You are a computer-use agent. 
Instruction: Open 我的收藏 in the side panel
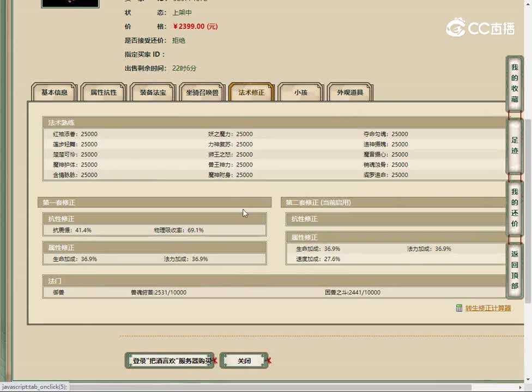(x=515, y=83)
